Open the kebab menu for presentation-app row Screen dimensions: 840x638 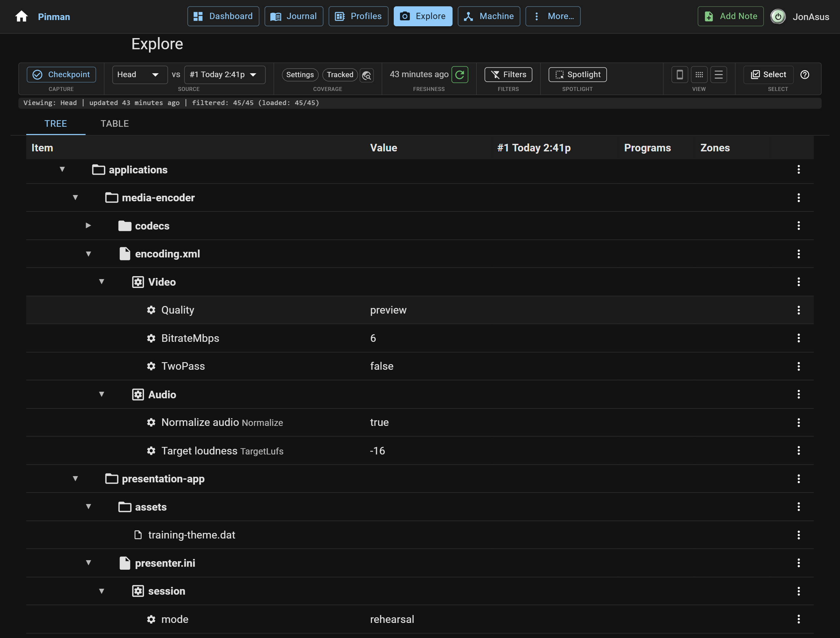coord(799,479)
